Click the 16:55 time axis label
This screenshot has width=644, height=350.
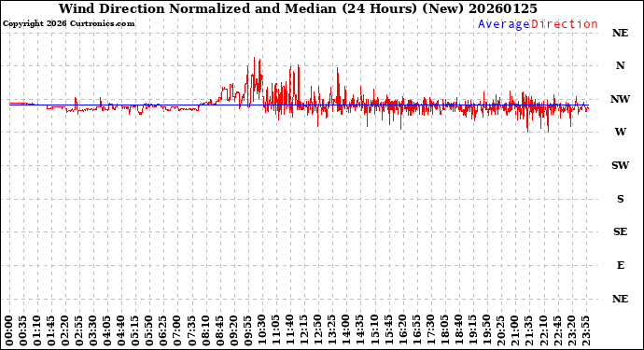[416, 331]
